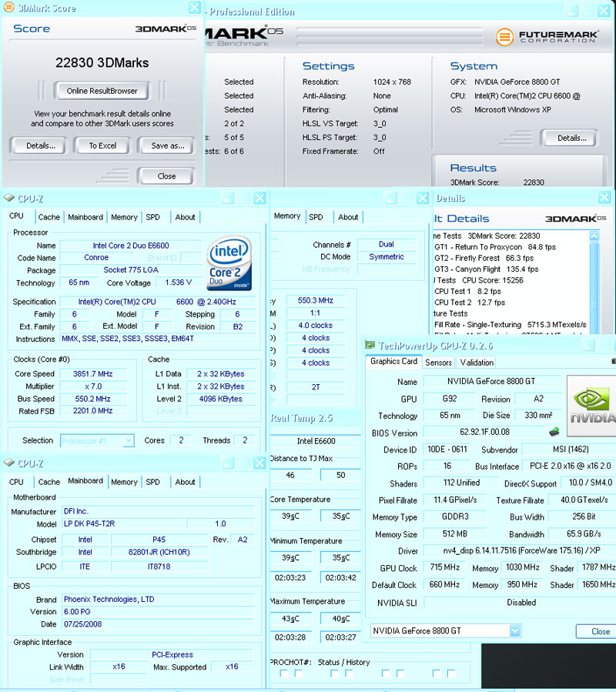Close the Details window with the X
The height and width of the screenshot is (692, 616).
point(604,197)
